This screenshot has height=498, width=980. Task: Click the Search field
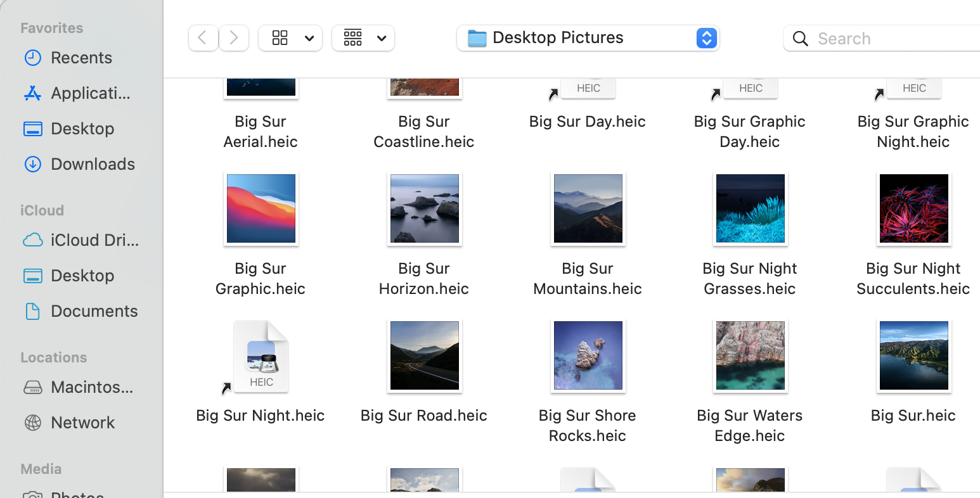[887, 39]
